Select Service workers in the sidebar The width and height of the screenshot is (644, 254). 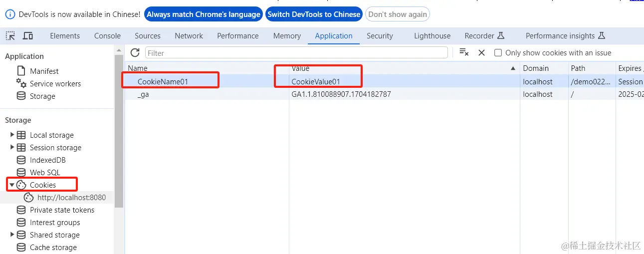click(55, 83)
